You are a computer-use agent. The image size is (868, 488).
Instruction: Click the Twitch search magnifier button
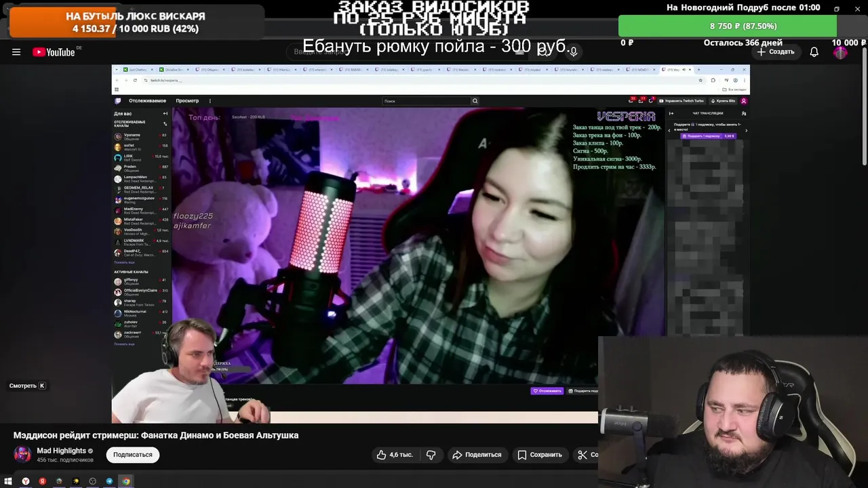[475, 101]
